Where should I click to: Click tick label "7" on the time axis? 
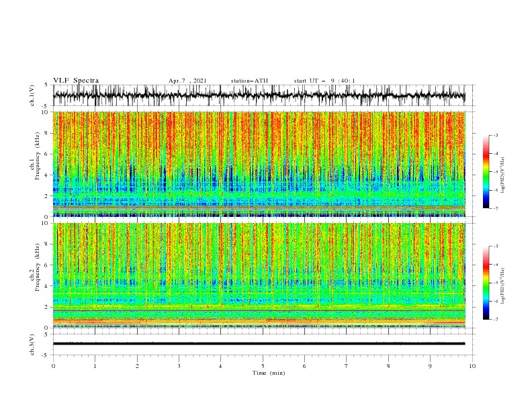[347, 366]
